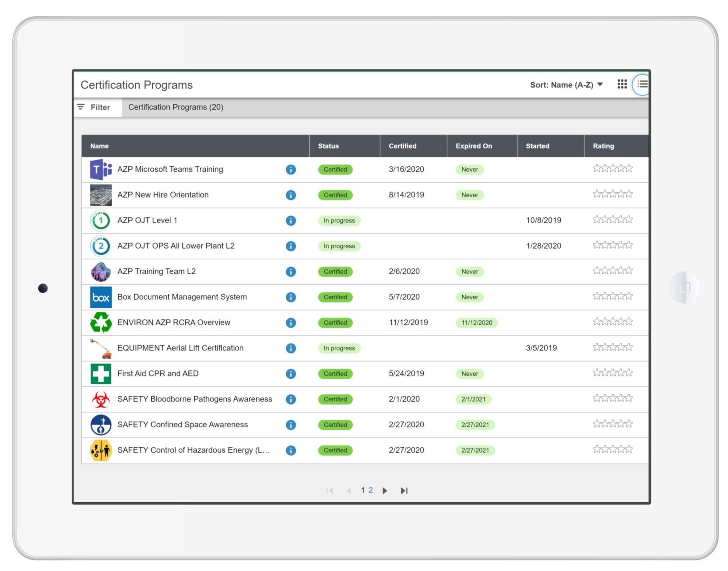Select the recycle icon for ENVIRON AZP RCRA Overview
The image size is (728, 571).
(x=101, y=322)
